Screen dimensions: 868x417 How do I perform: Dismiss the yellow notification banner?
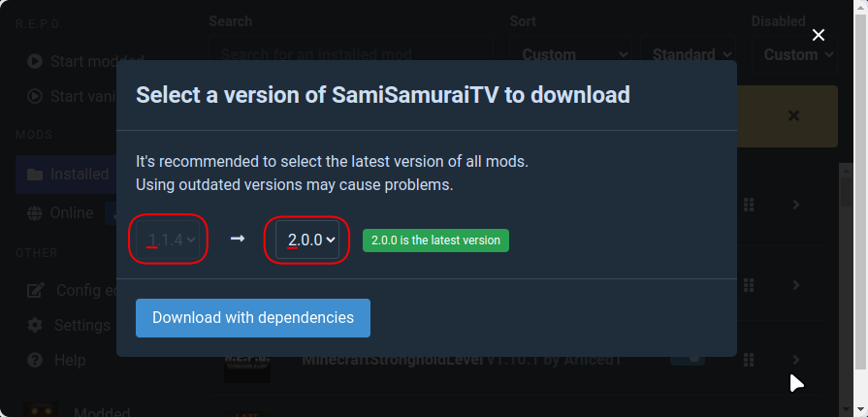pos(793,115)
